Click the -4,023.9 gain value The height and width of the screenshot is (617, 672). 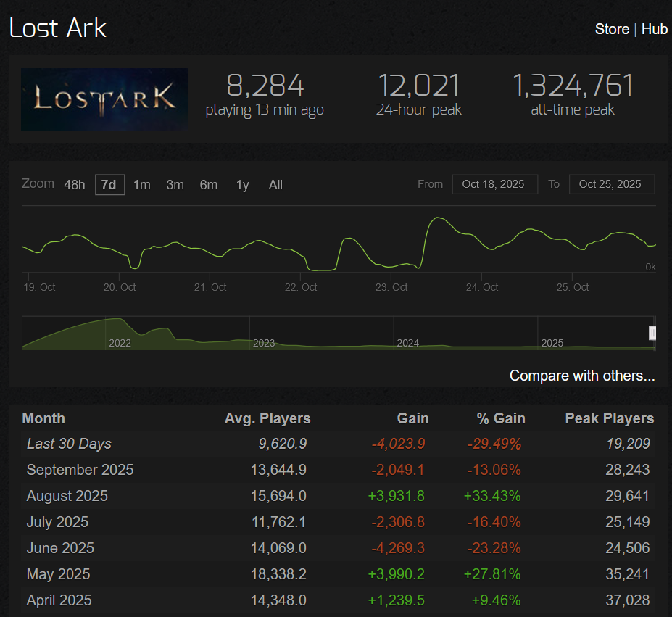click(x=398, y=444)
